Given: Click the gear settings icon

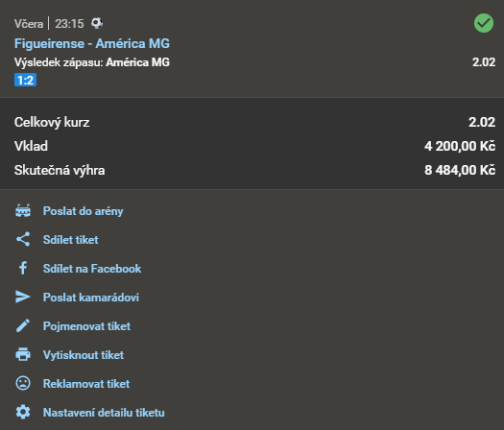Looking at the screenshot, I should [23, 412].
